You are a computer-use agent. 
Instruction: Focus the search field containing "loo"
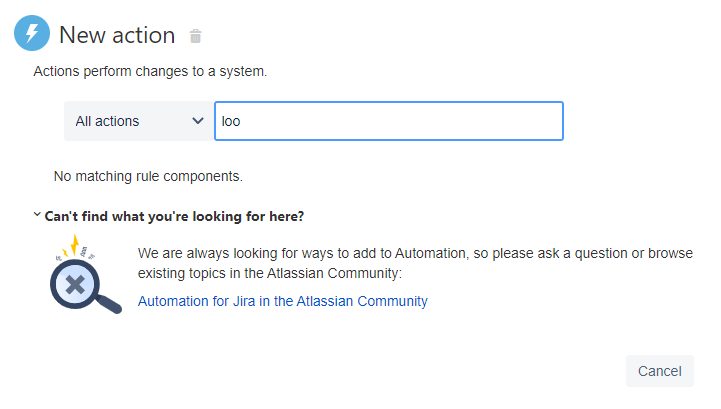[389, 121]
